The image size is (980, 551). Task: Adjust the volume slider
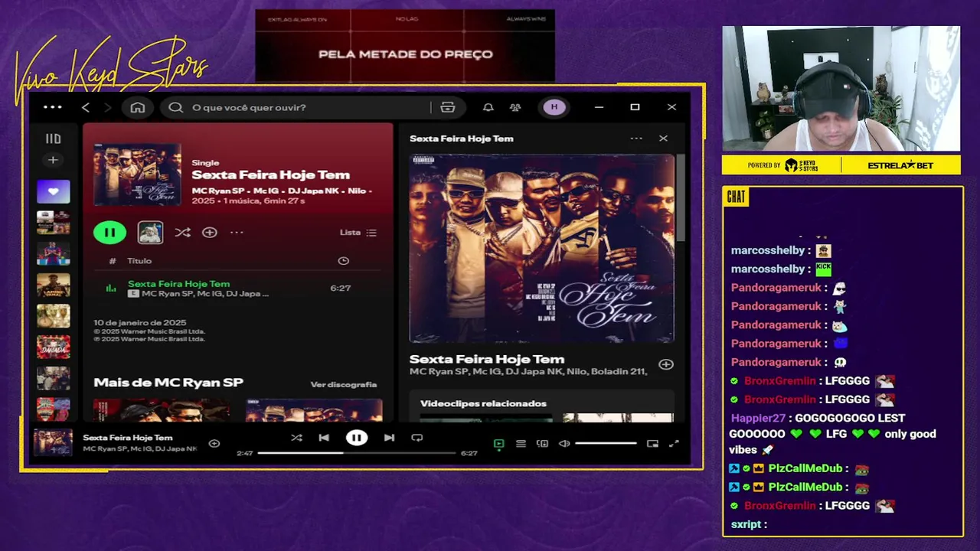point(606,443)
